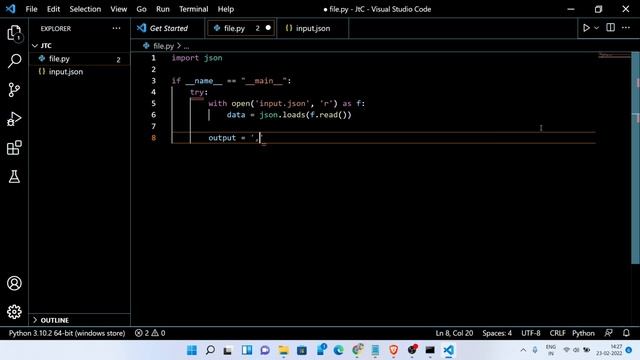Open the Go menu
640x360 pixels.
click(141, 9)
